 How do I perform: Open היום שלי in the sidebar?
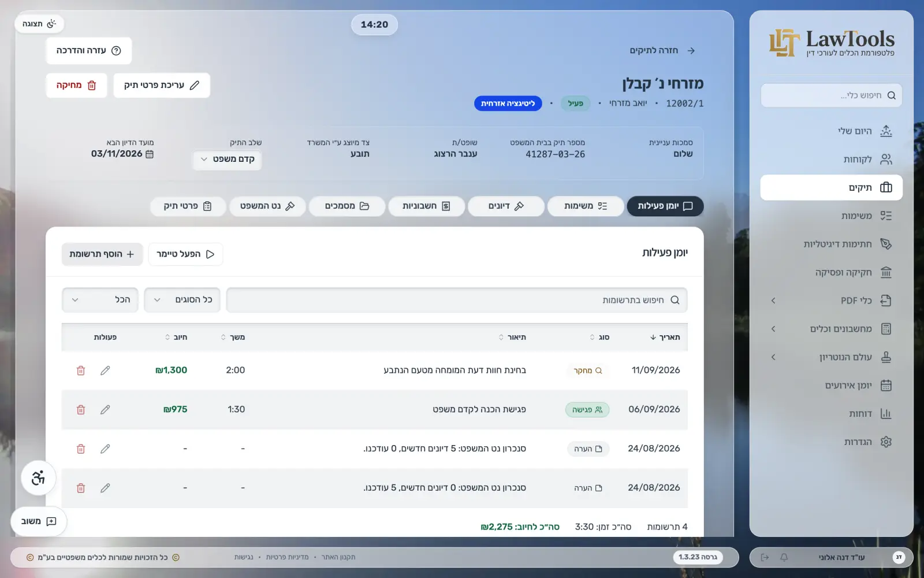pyautogui.click(x=831, y=131)
